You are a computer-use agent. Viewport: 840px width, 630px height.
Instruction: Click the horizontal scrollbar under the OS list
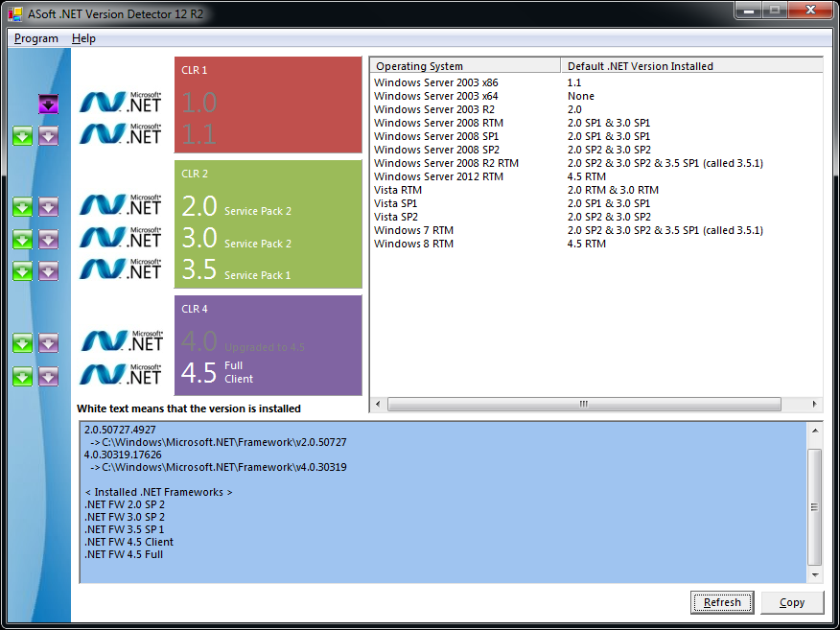pos(583,405)
